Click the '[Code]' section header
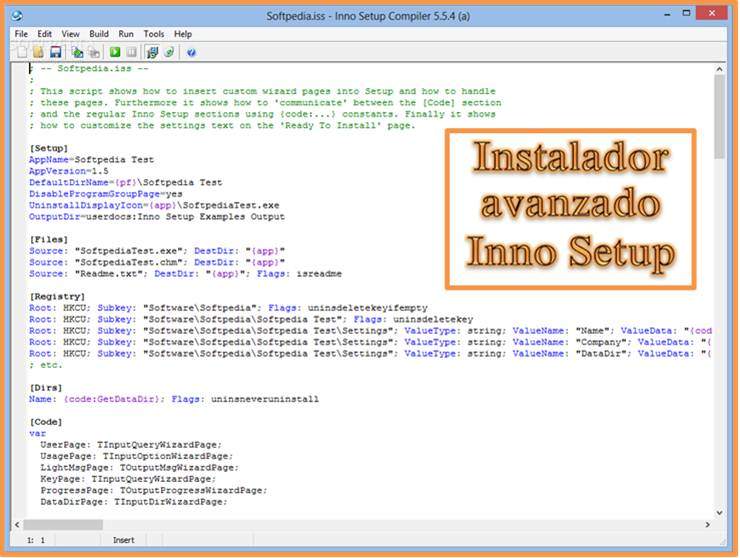Screen dimensions: 740x558 [46, 422]
